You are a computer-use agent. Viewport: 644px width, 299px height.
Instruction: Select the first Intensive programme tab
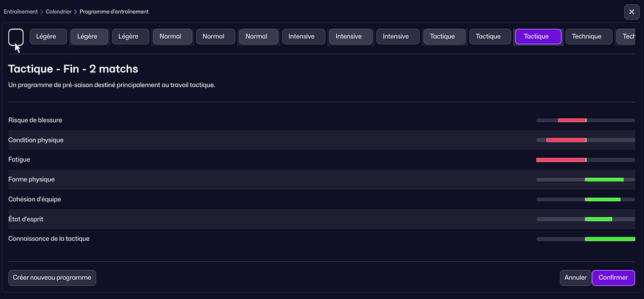303,37
